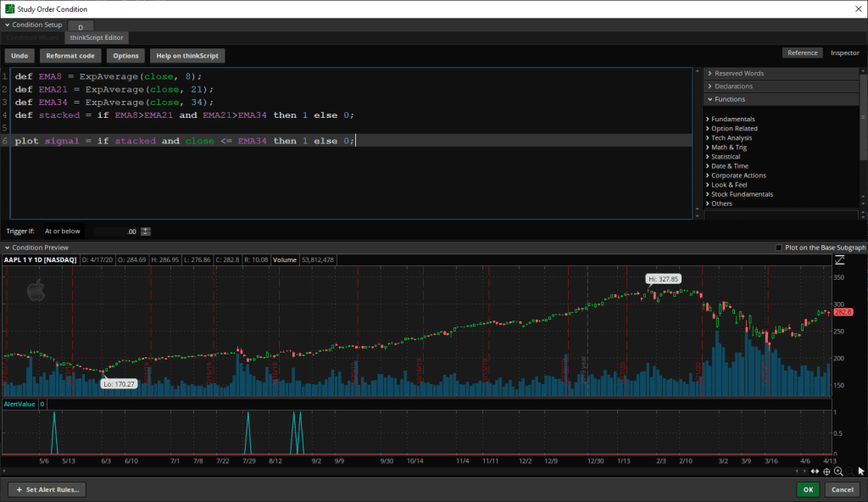Screen dimensions: 868x502
Task: Switch to the Inspector tab
Action: click(843, 53)
